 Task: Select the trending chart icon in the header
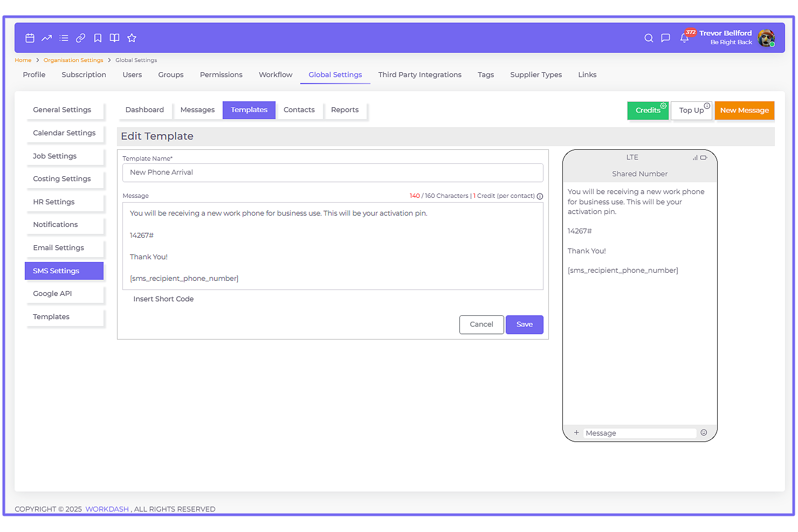point(47,38)
